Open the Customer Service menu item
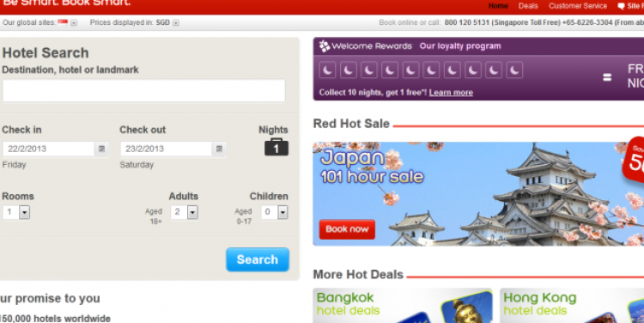Image resolution: width=644 pixels, height=323 pixels. 578,6
